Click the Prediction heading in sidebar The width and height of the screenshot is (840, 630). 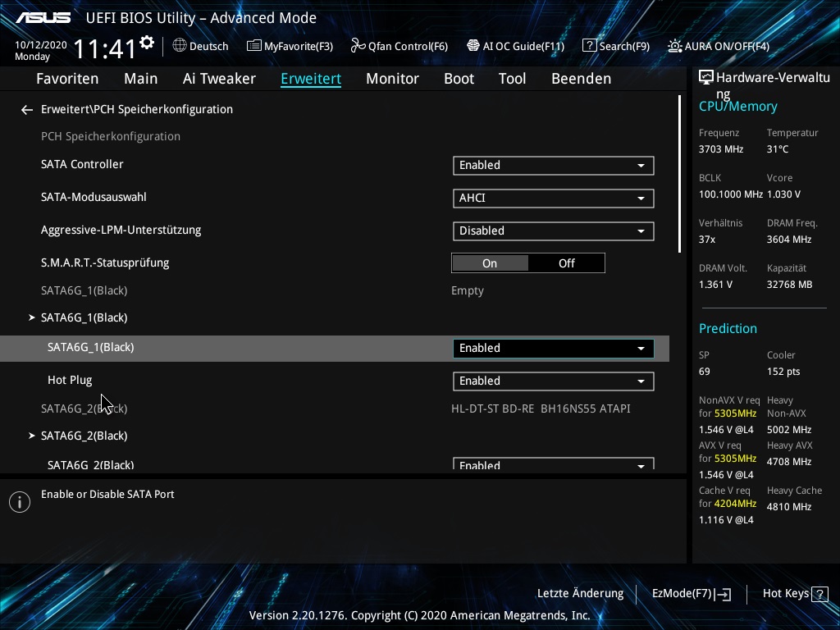point(728,328)
